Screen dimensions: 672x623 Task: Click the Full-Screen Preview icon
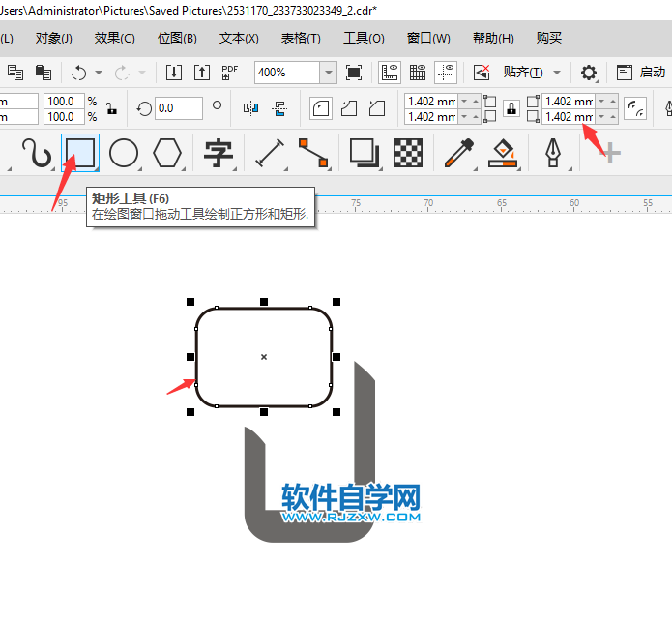tap(354, 73)
